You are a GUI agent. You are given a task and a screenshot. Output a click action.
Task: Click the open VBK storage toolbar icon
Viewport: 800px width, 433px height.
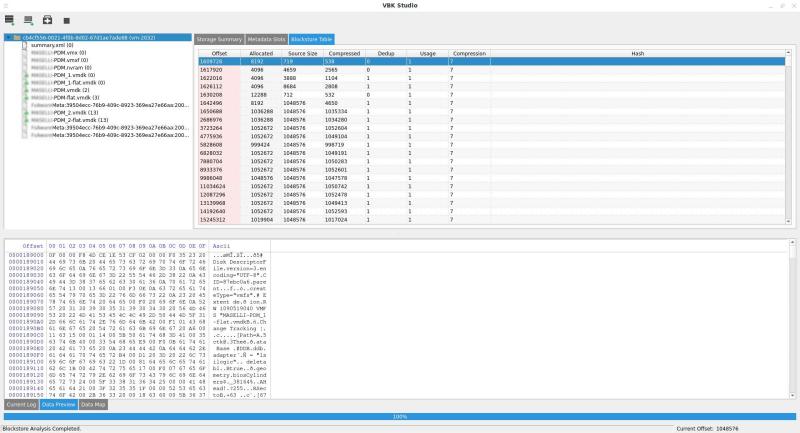click(9, 20)
